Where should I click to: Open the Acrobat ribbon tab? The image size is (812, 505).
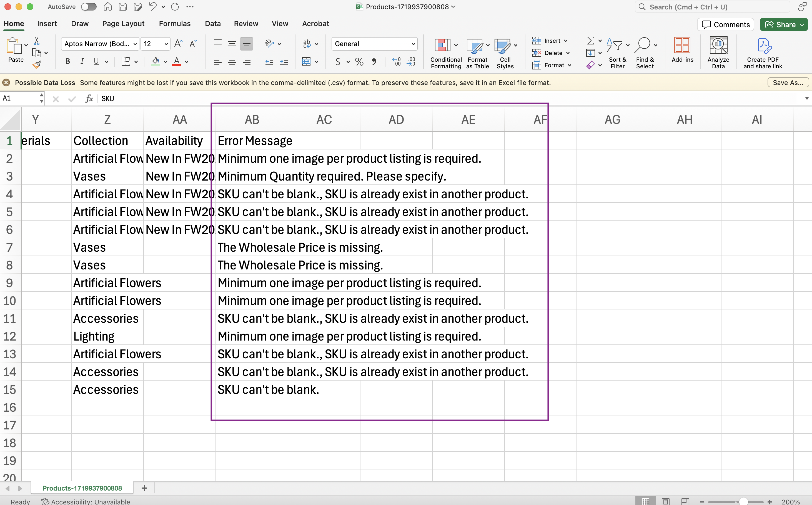click(x=315, y=23)
